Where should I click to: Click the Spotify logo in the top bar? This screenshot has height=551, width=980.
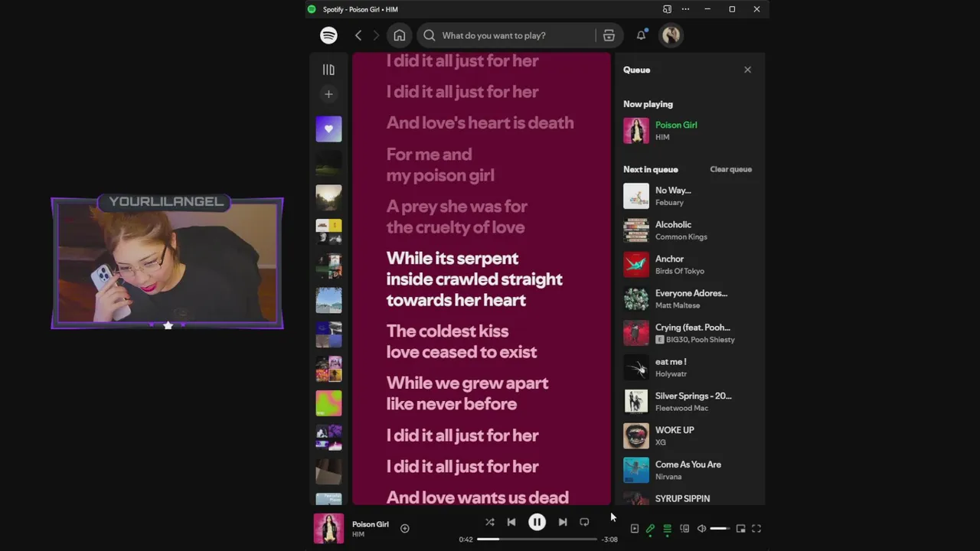(x=328, y=35)
